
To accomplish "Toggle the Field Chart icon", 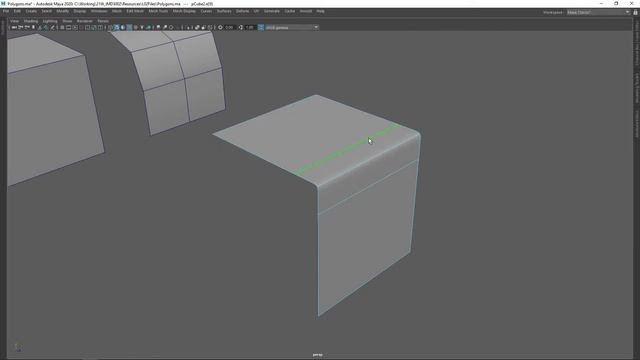I will tap(87, 27).
